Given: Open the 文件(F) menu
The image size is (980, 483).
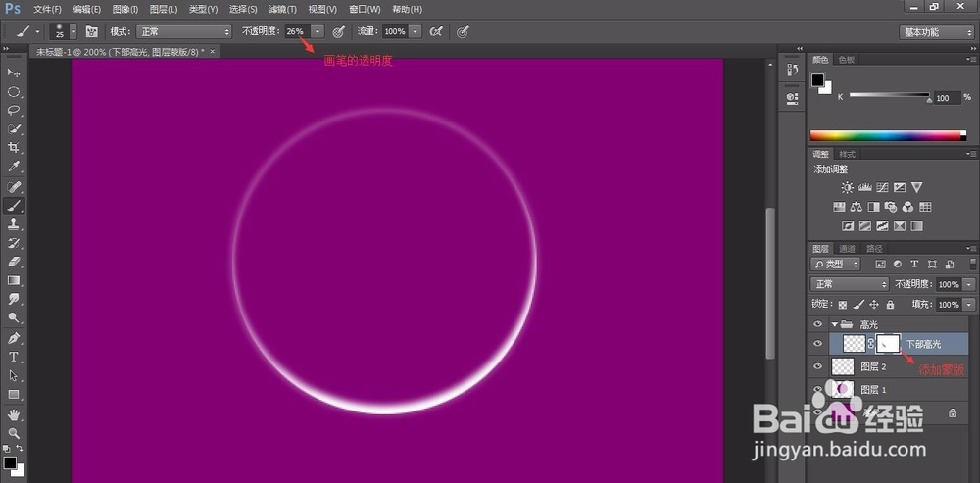Looking at the screenshot, I should click(x=47, y=10).
